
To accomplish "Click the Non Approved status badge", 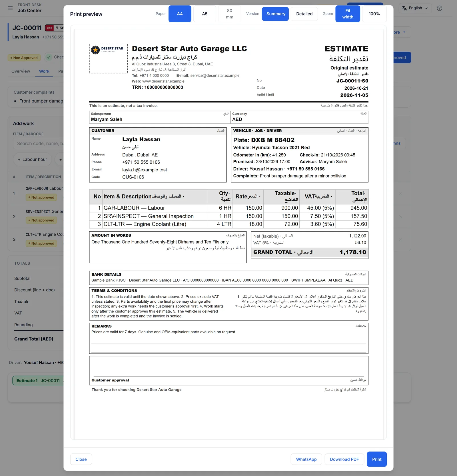I will (x=24, y=58).
